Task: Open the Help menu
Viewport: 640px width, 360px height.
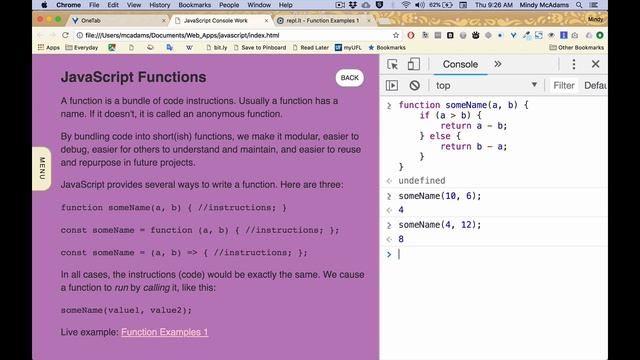Action: (x=285, y=5)
